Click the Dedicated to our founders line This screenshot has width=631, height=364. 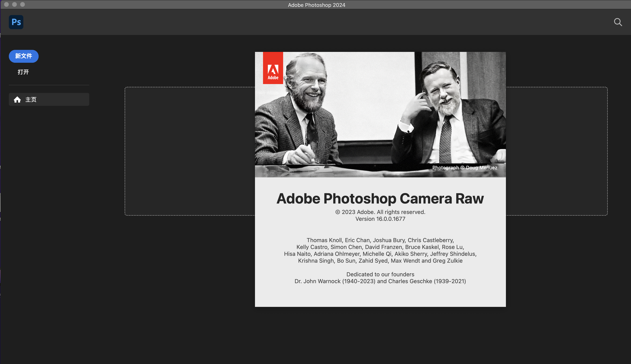(x=380, y=274)
